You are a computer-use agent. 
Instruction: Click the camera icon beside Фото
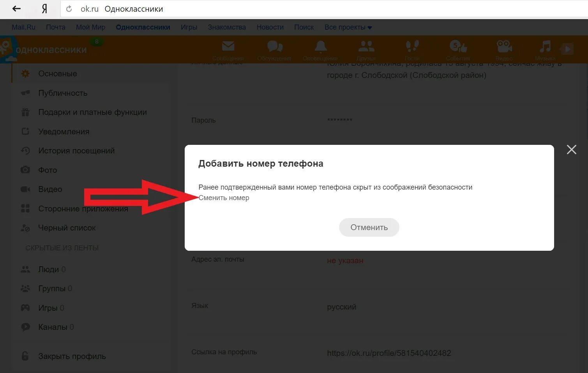click(25, 170)
